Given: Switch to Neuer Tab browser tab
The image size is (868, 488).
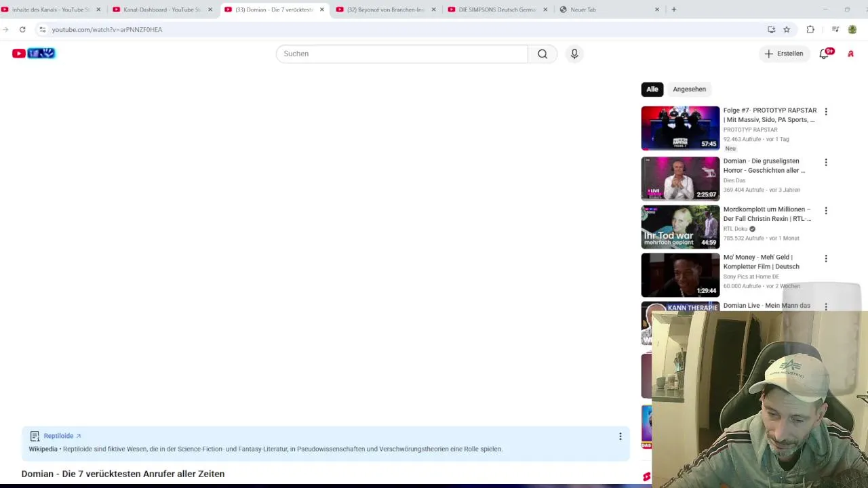Looking at the screenshot, I should [x=608, y=9].
